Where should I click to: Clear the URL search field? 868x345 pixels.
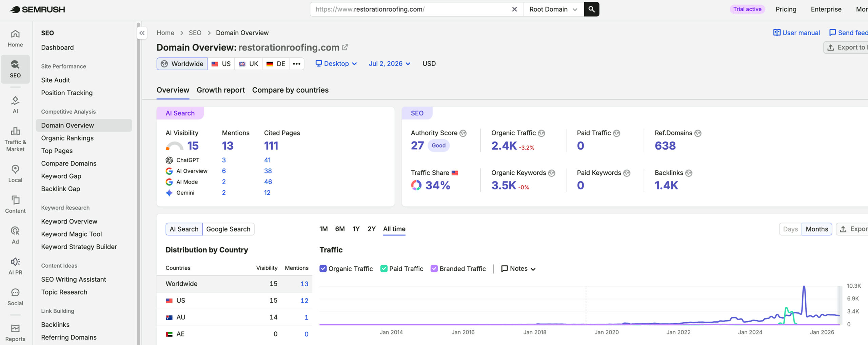tap(514, 9)
